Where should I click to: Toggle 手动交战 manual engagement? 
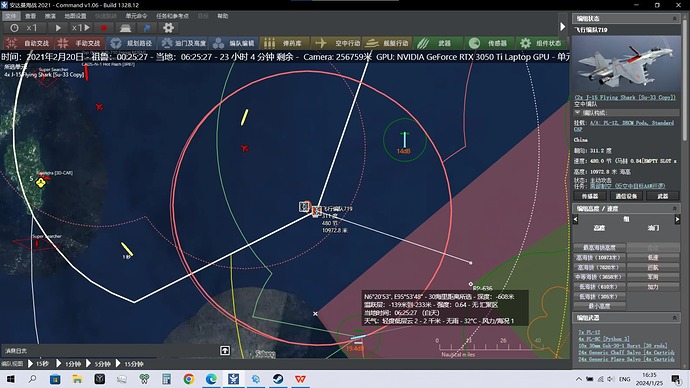point(81,43)
